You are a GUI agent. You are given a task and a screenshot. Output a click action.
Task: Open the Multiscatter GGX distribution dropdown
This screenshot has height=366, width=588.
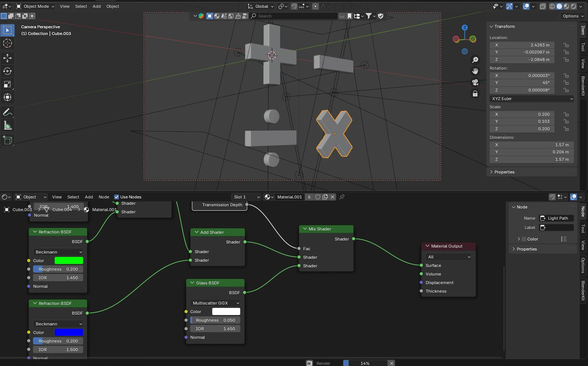[x=215, y=303]
